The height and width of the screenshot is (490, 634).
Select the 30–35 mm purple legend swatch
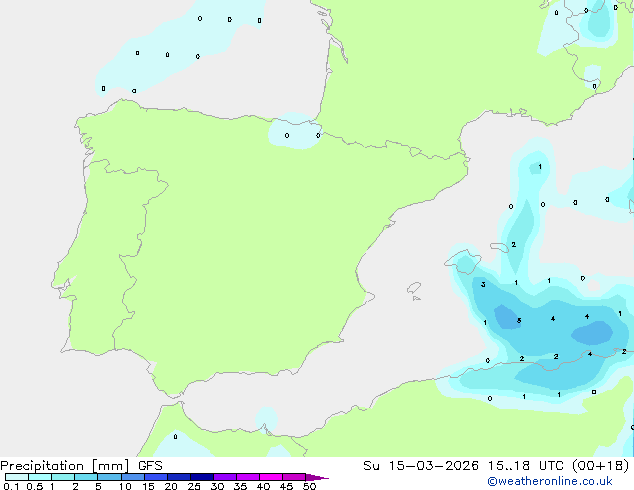coord(225,477)
